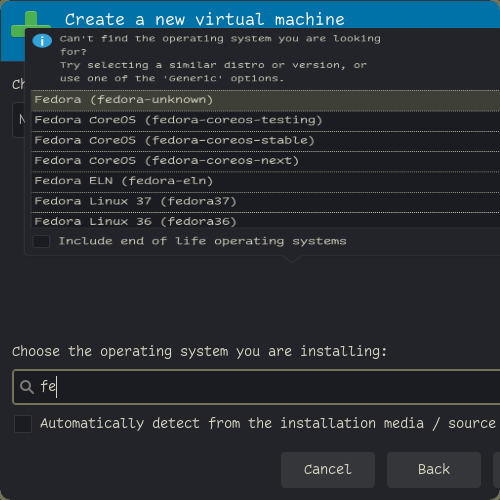Choose Fedora CoreOS (fedora-coreos-testing) entry
The height and width of the screenshot is (500, 500).
(266, 120)
